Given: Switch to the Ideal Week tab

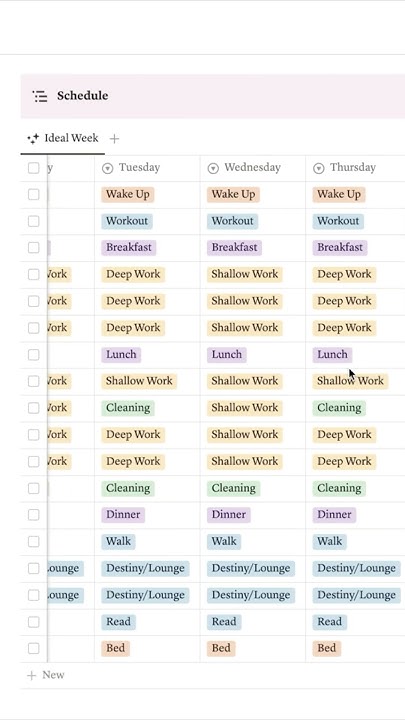Looking at the screenshot, I should tap(63, 138).
